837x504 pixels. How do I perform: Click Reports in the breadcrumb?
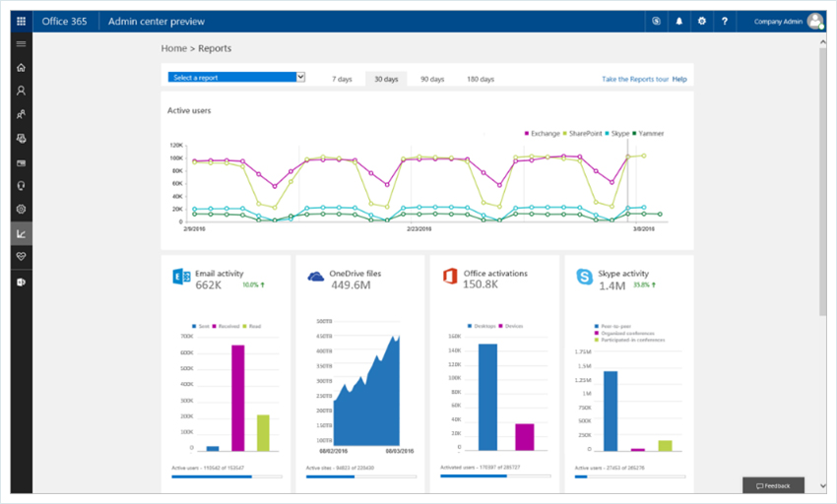(215, 48)
